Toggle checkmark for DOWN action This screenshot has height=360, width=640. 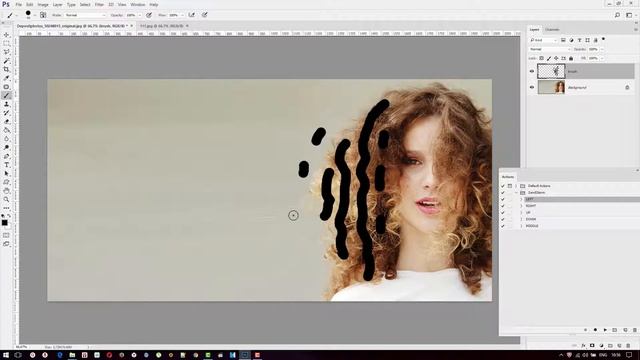(x=503, y=219)
